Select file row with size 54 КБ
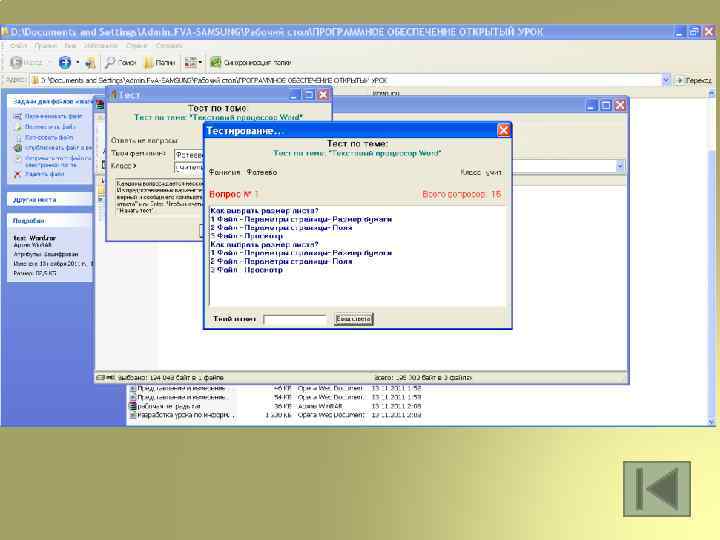 (x=275, y=397)
